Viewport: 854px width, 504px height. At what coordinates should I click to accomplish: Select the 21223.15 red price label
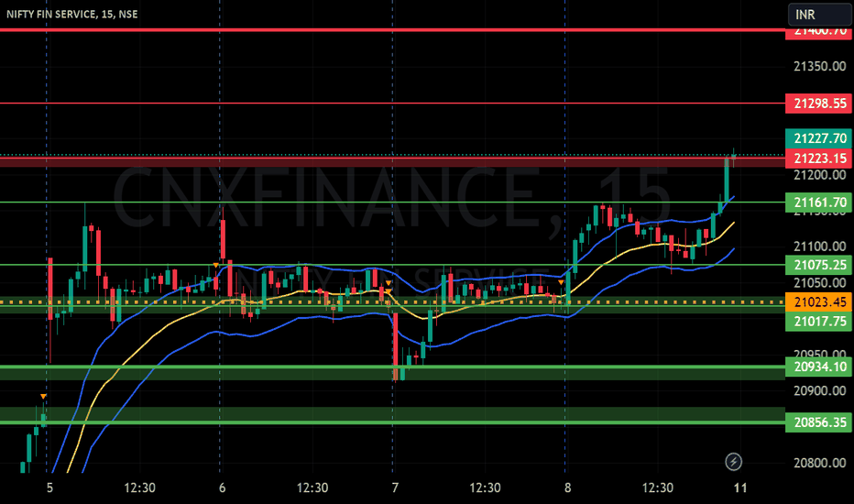tap(818, 159)
